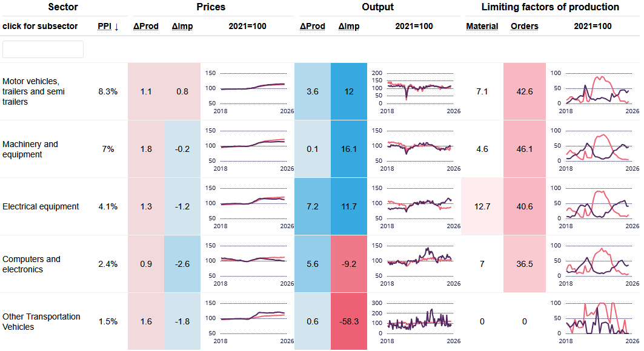Viewport: 644px width, 351px height.
Task: Sort by ΔProd column under Prices
Action: [146, 27]
